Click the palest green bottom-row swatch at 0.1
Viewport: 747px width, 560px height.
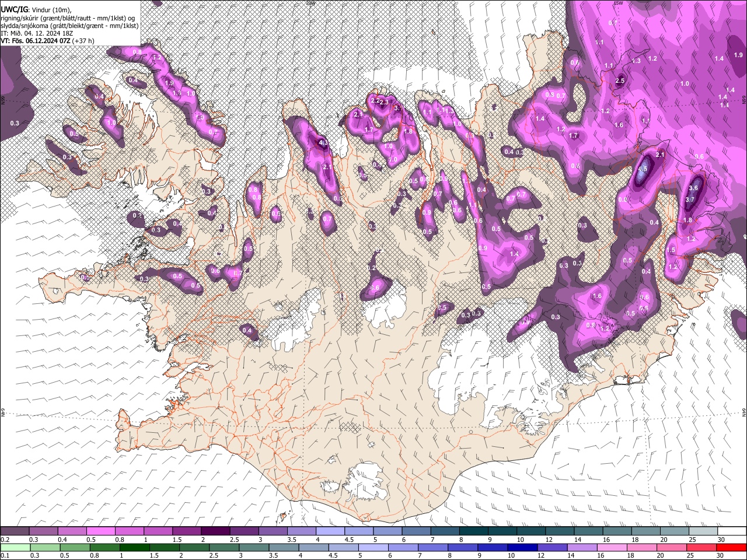click(x=15, y=547)
